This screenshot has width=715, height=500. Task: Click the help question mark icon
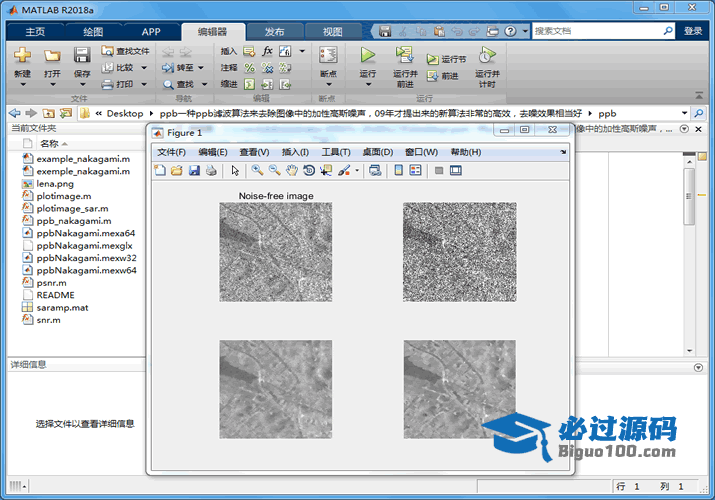[x=510, y=31]
